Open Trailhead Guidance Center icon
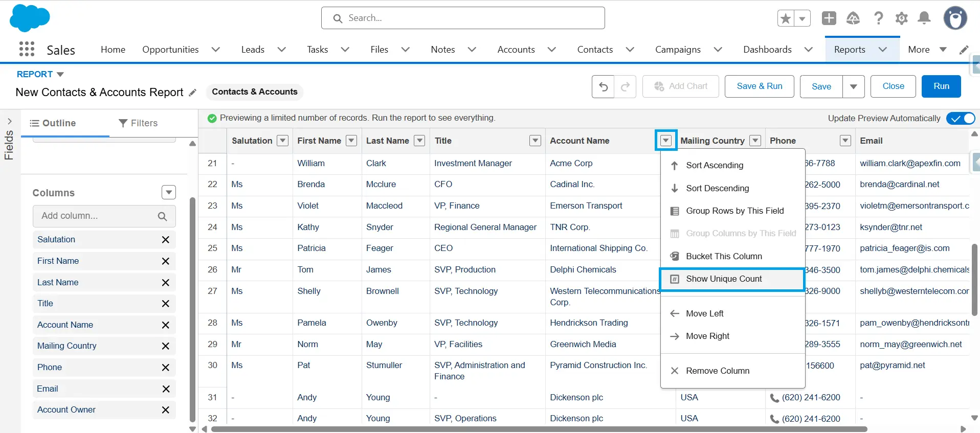This screenshot has height=433, width=980. coord(853,18)
